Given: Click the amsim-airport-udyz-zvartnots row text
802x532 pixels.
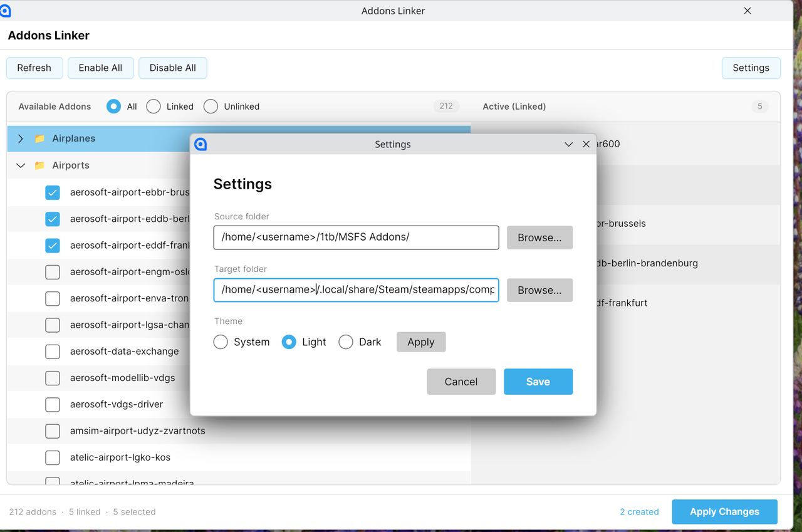Looking at the screenshot, I should click(138, 431).
